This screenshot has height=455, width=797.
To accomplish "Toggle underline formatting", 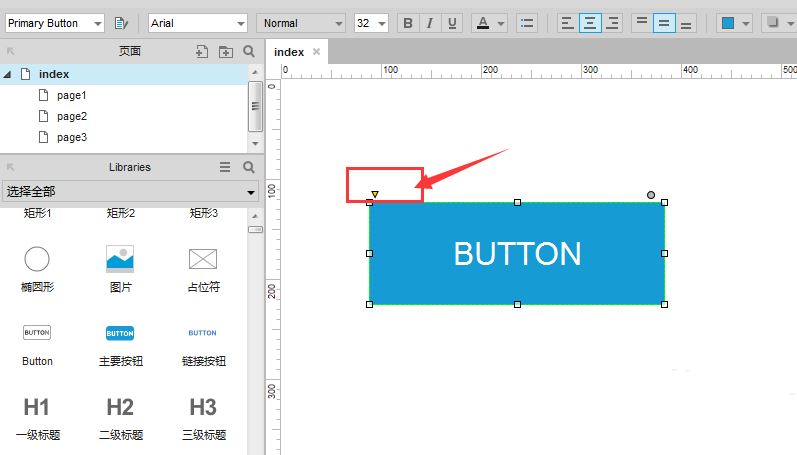I will pyautogui.click(x=452, y=23).
